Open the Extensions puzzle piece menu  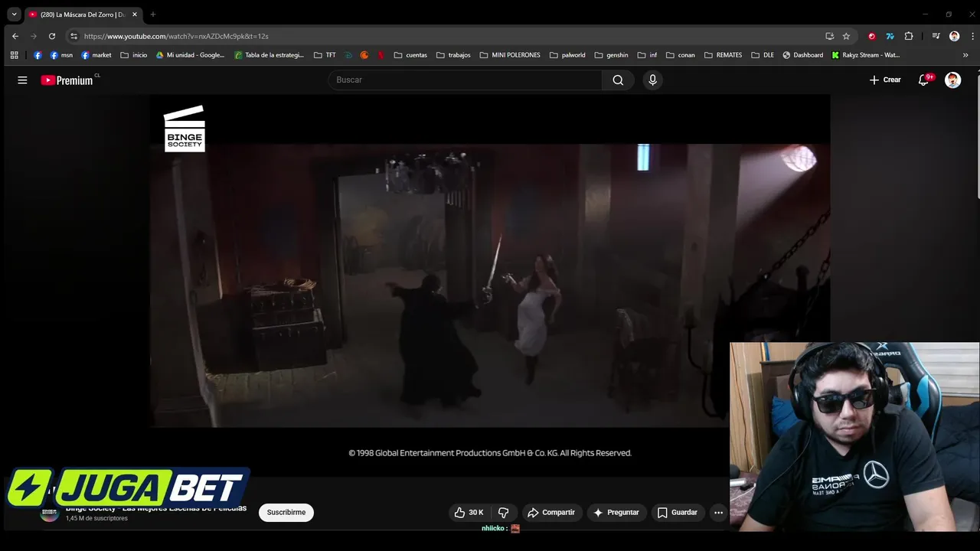[909, 36]
